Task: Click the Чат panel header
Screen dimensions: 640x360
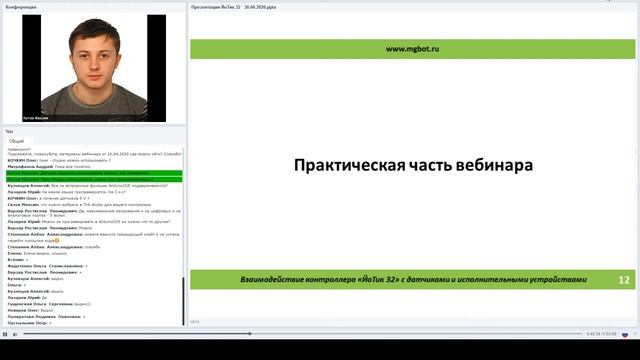Action: [9, 131]
